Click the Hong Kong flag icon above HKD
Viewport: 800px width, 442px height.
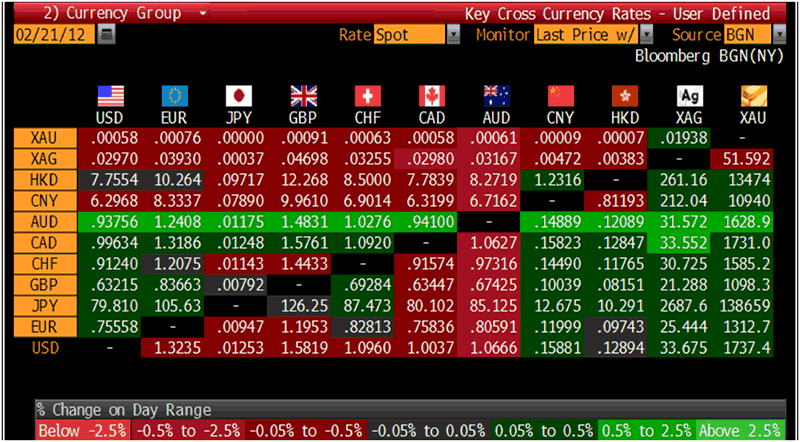(625, 96)
